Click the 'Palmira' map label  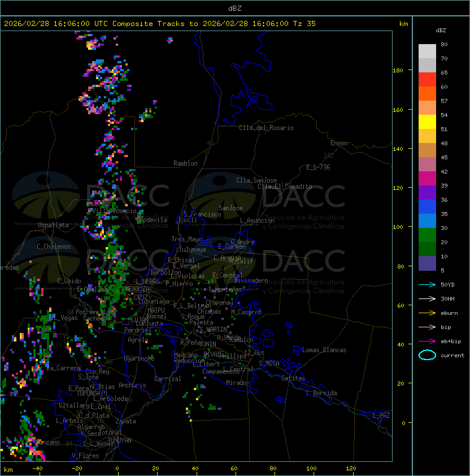point(201,322)
